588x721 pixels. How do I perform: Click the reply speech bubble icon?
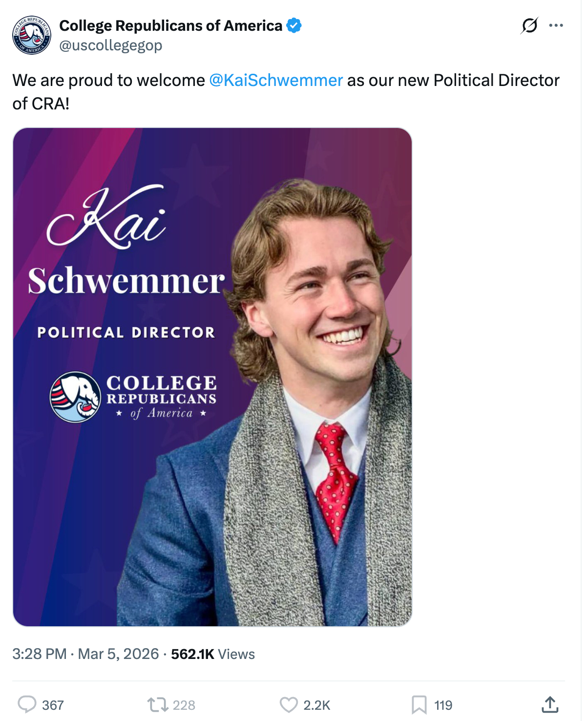tap(27, 704)
